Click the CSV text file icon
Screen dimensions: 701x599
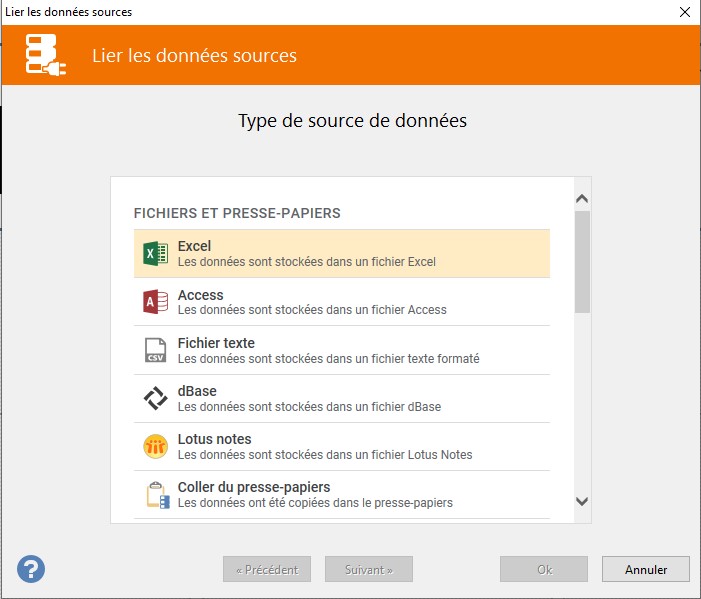point(155,350)
